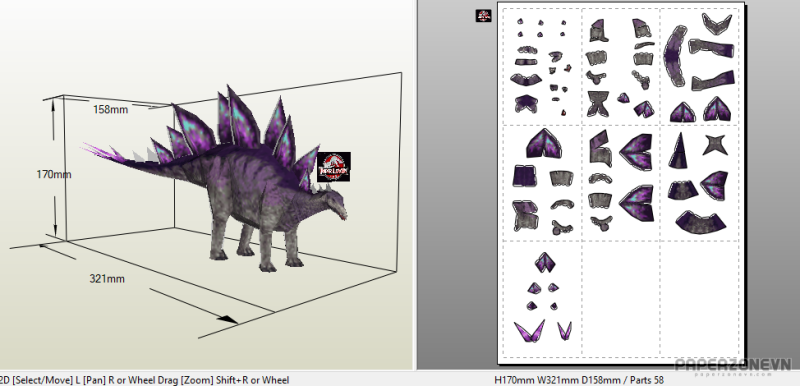The height and width of the screenshot is (386, 800).
Task: Click the 158mm depth dimension label
Action: click(x=111, y=109)
